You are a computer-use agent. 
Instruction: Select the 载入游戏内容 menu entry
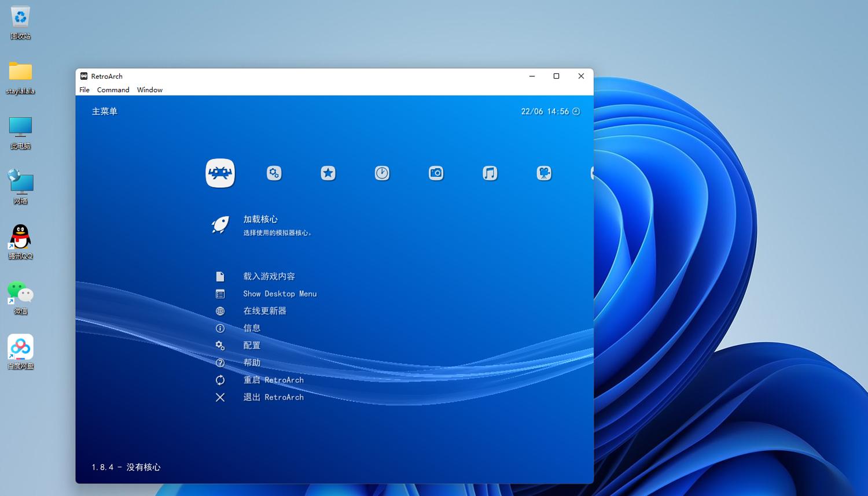[269, 276]
